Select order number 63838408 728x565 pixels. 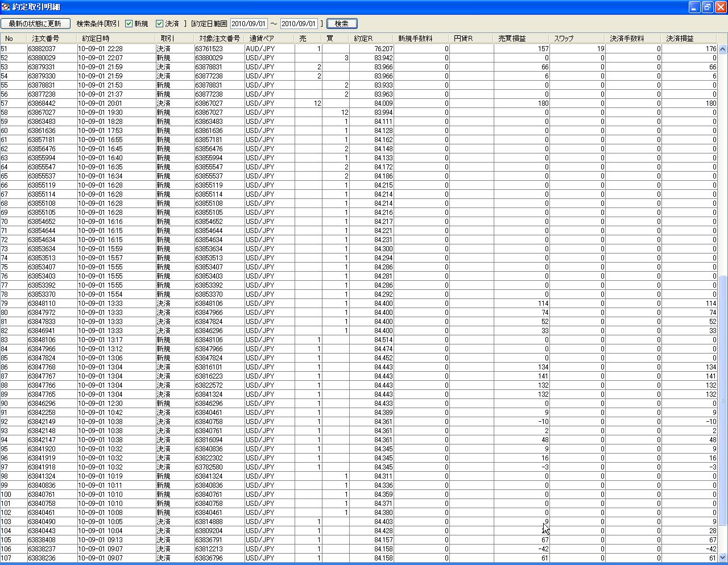point(42,540)
